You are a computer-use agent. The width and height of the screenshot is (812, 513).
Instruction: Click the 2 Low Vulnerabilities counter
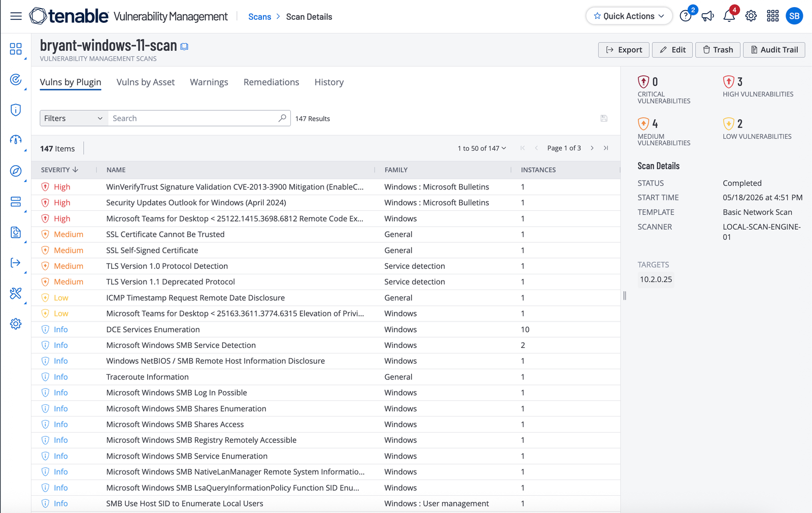click(x=757, y=129)
